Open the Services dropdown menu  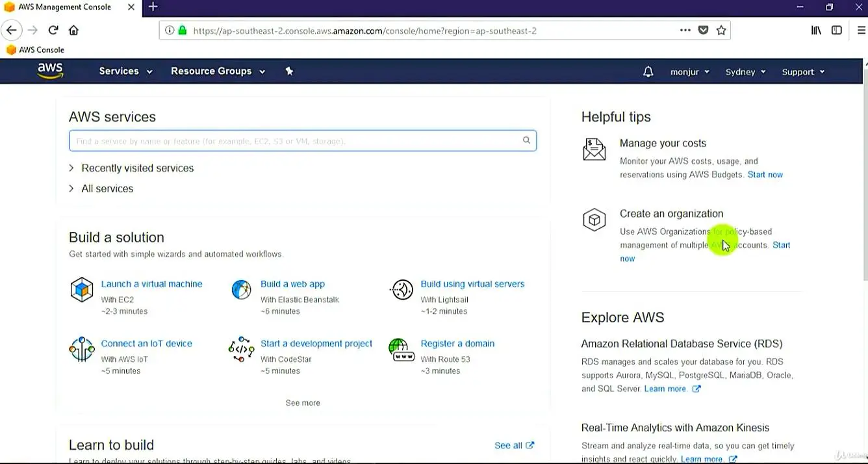(x=125, y=71)
